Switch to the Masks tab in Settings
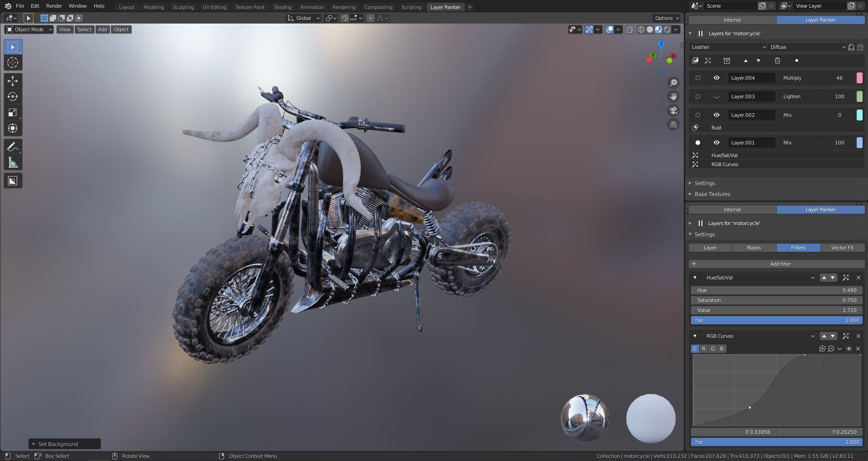This screenshot has height=461, width=868. (x=753, y=248)
